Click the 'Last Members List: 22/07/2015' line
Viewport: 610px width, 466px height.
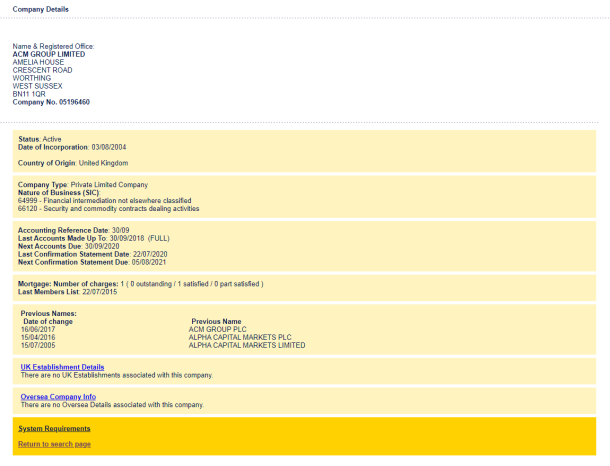click(x=67, y=292)
